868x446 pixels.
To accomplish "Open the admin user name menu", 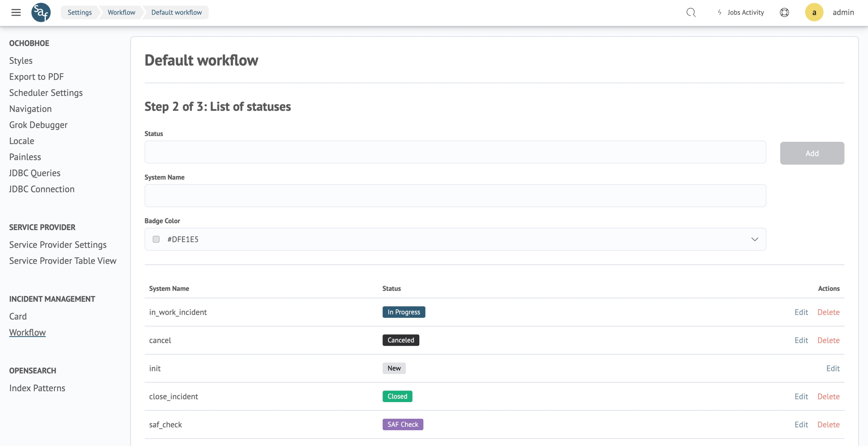I will (843, 12).
